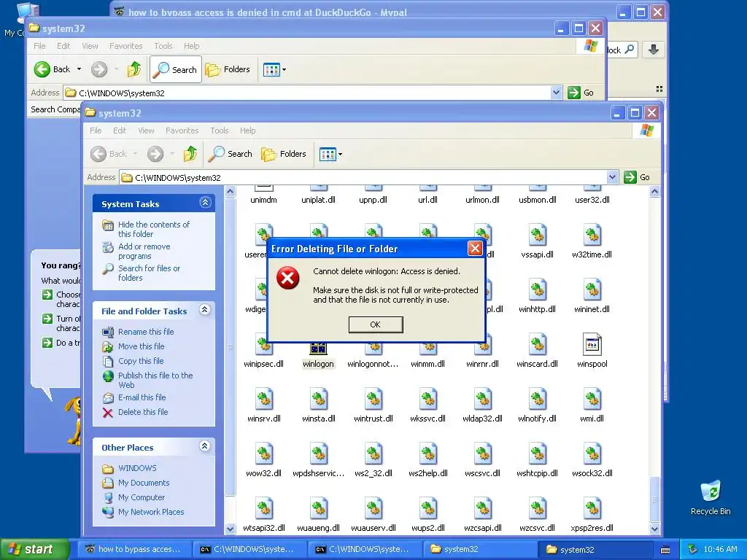Click Delete this file link
This screenshot has width=747, height=560.
143,412
